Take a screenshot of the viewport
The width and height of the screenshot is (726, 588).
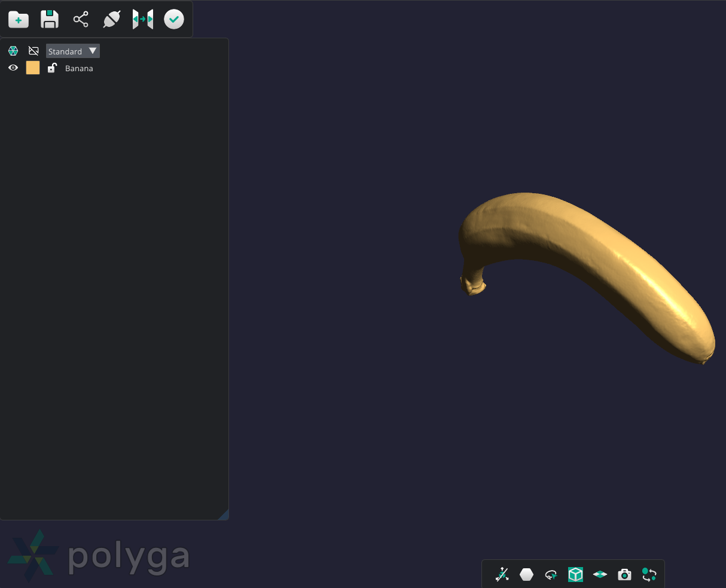[624, 574]
